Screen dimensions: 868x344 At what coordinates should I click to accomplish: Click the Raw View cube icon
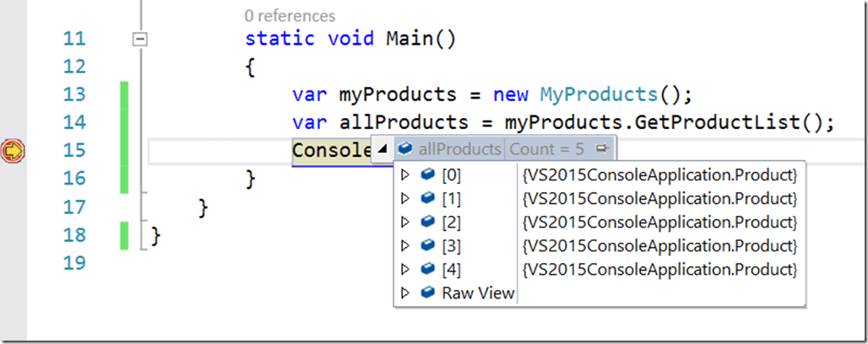click(428, 293)
